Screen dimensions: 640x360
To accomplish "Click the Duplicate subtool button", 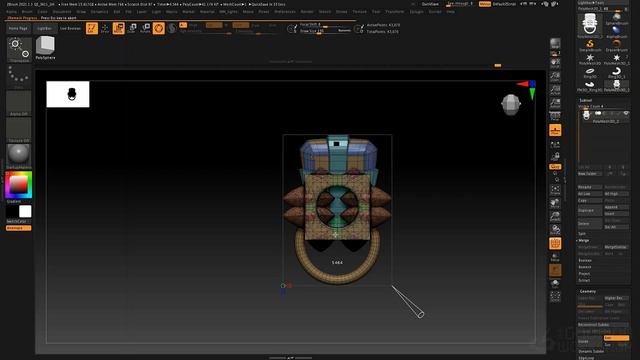I will click(589, 210).
